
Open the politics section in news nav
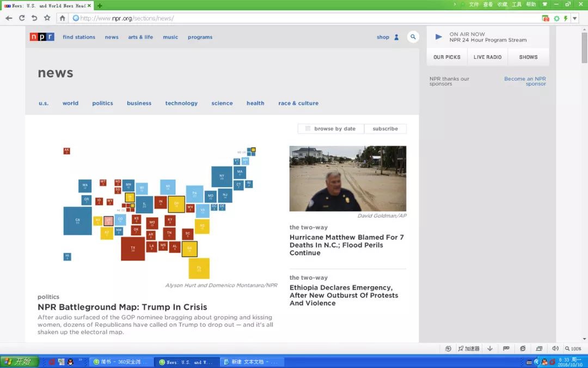click(102, 103)
